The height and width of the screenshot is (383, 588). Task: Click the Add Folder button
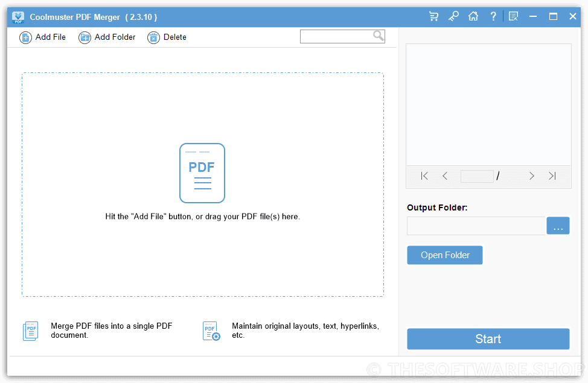click(107, 37)
